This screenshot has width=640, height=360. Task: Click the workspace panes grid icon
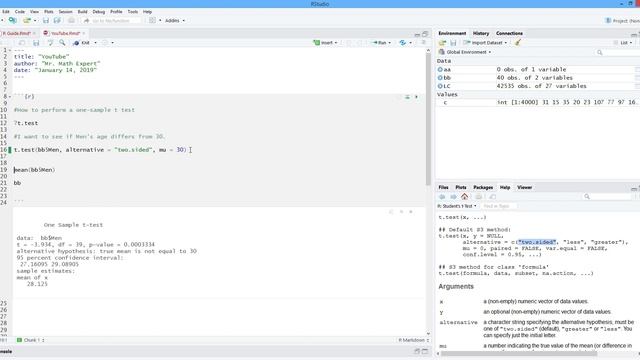152,20
